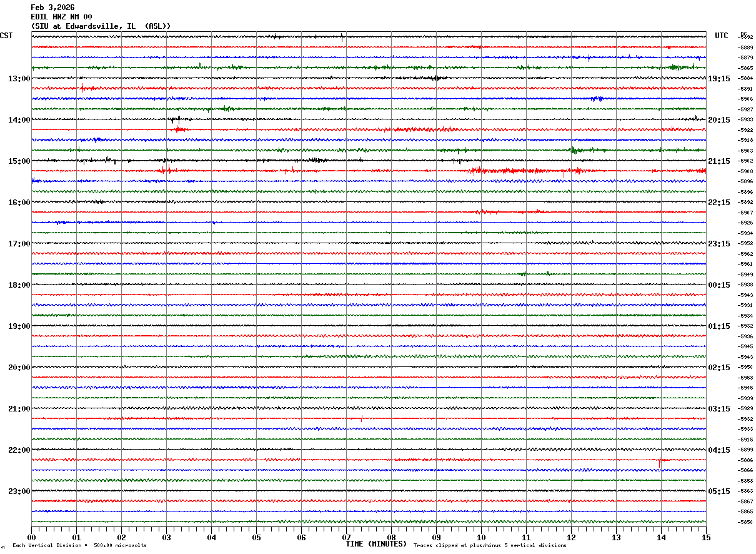Click the 17:00 CST row label
The height and width of the screenshot is (554, 756).
pos(19,244)
